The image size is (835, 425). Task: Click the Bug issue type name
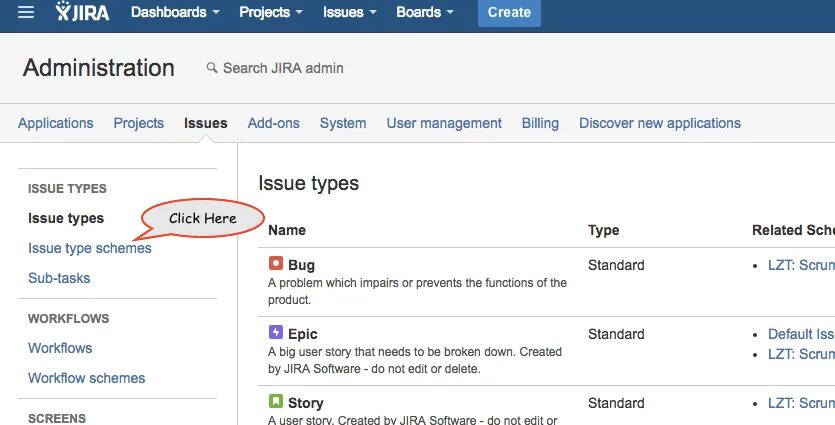301,265
